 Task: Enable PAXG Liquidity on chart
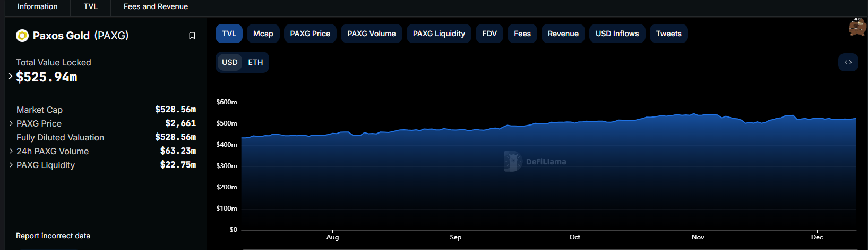click(x=439, y=34)
